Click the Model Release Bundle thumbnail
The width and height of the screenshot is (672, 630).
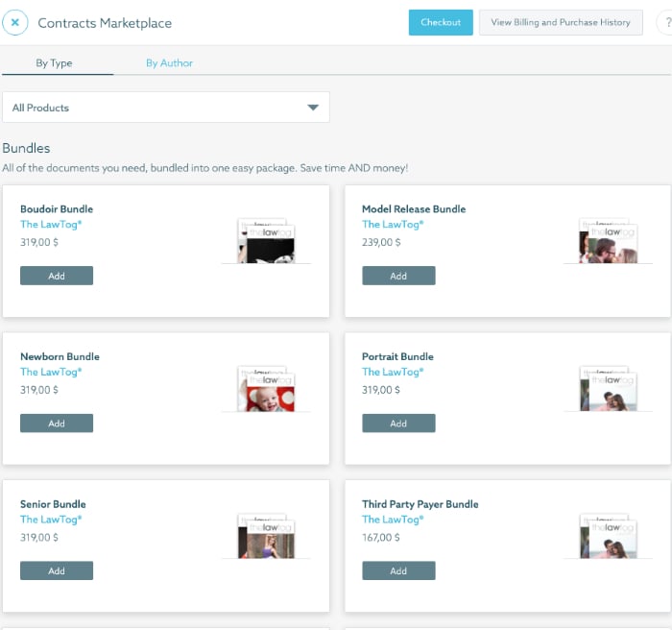(x=609, y=240)
